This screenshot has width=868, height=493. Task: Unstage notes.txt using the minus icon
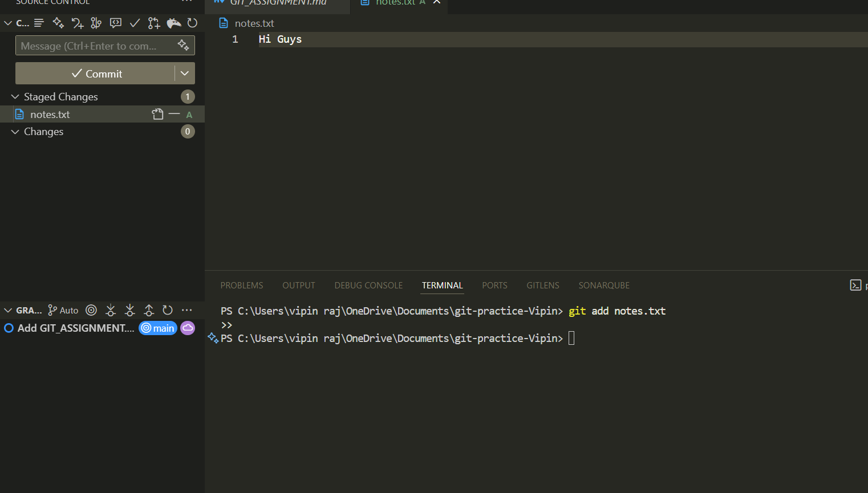174,114
